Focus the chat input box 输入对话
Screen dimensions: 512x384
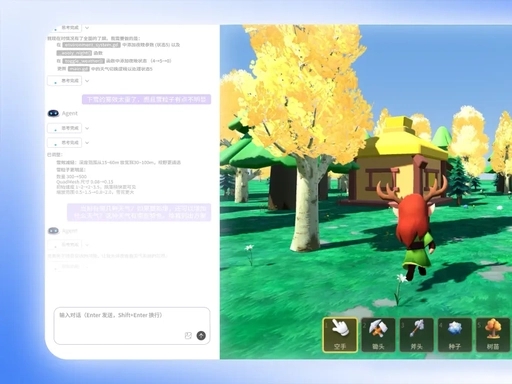[132, 326]
